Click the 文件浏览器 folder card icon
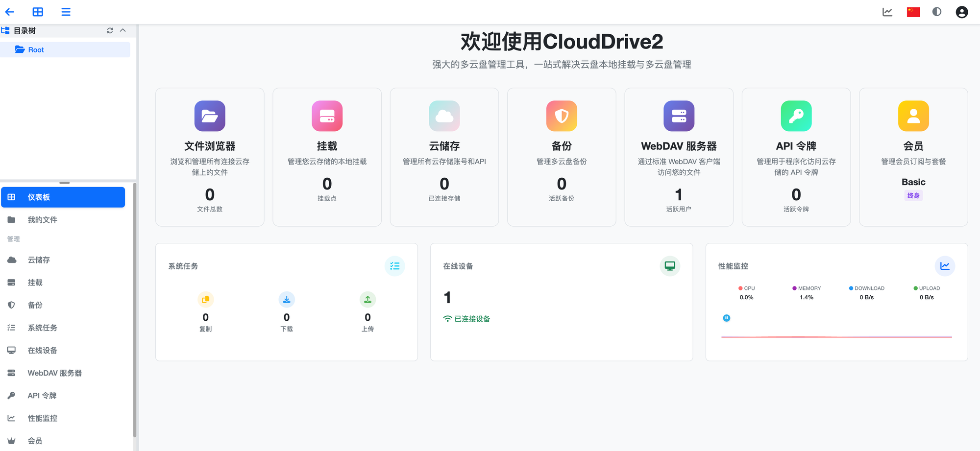 [x=210, y=116]
